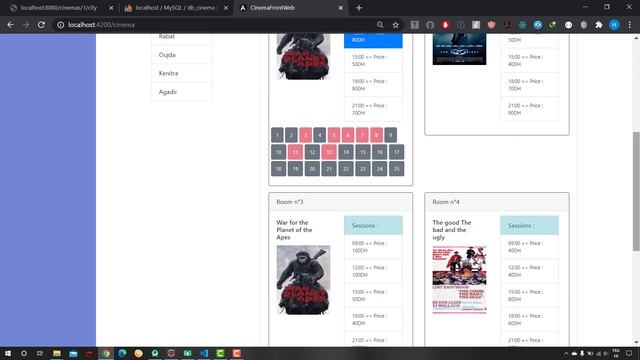
Task: Open the Mail app in taskbar
Action: coord(73,353)
